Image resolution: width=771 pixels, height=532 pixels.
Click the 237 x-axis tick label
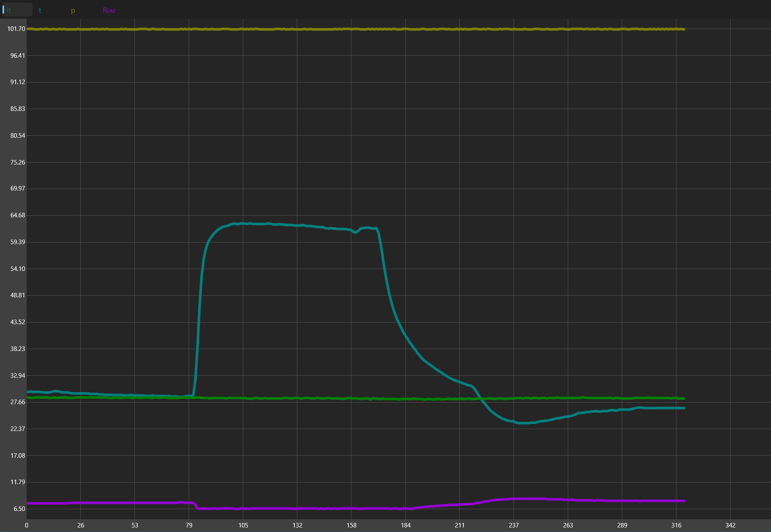point(514,525)
